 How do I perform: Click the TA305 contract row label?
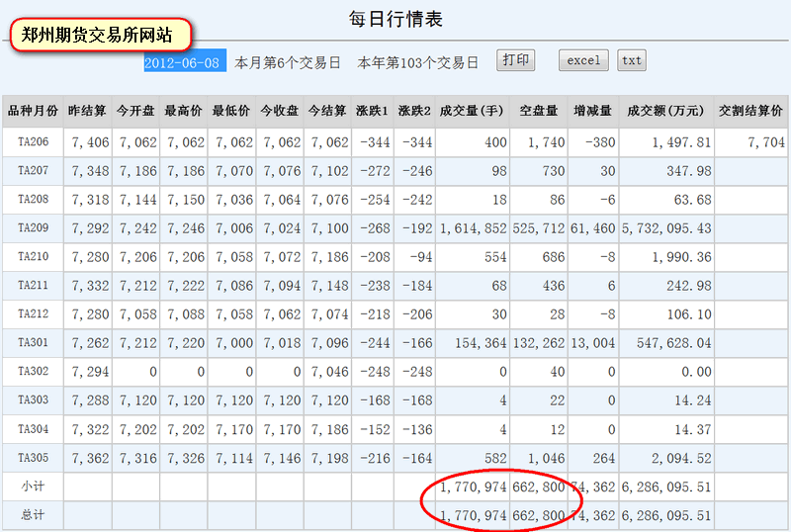33,458
